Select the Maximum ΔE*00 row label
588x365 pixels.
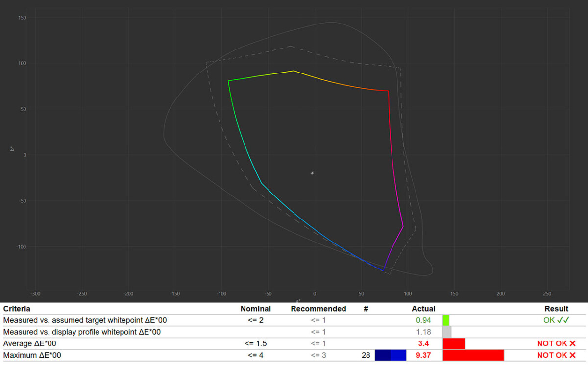coord(32,355)
